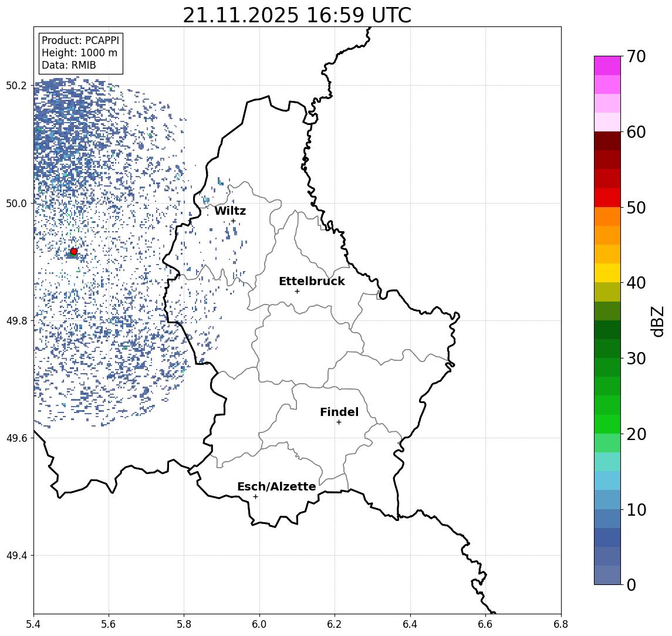
Task: Click the Wiltz station cross marker
Action: [x=233, y=221]
